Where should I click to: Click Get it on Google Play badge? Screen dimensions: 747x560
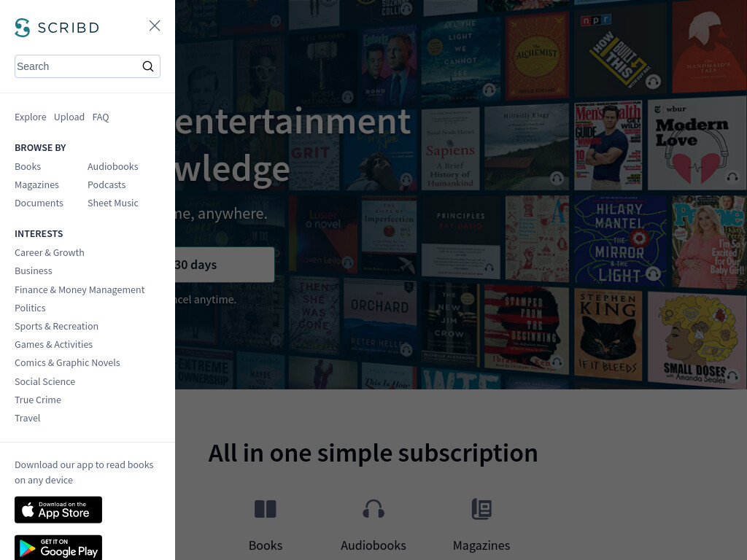pyautogui.click(x=58, y=548)
